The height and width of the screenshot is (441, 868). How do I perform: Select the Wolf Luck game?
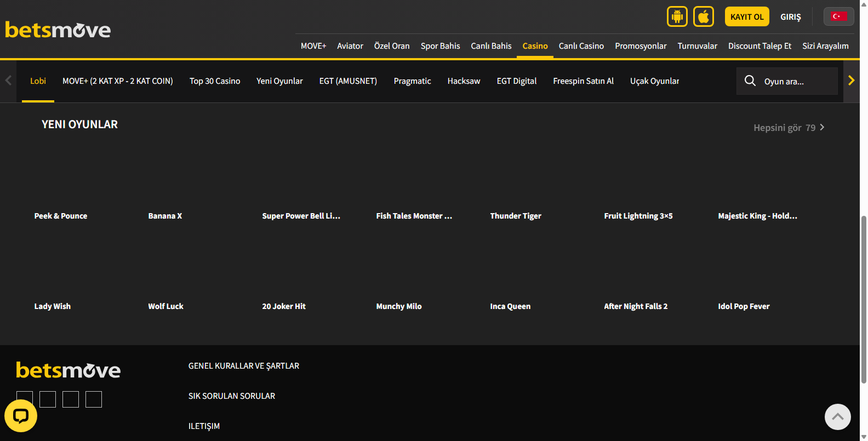pos(166,306)
